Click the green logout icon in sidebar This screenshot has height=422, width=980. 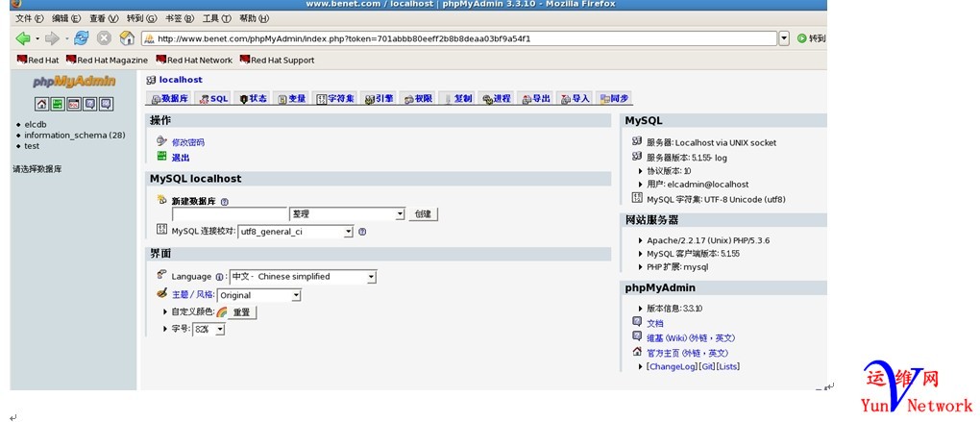click(58, 104)
